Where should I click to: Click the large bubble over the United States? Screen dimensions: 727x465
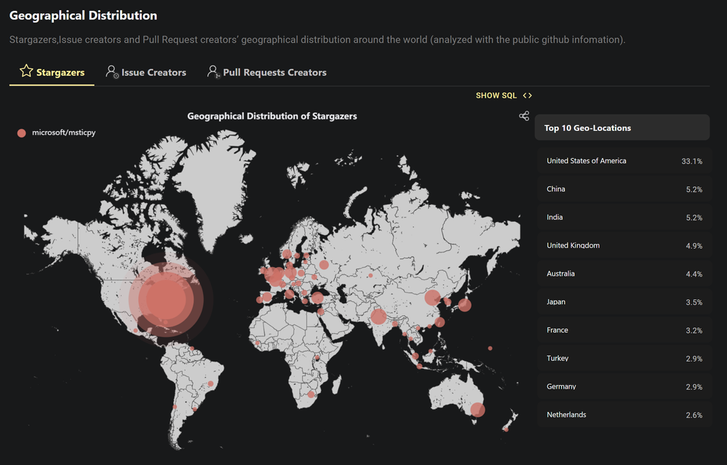(x=166, y=299)
